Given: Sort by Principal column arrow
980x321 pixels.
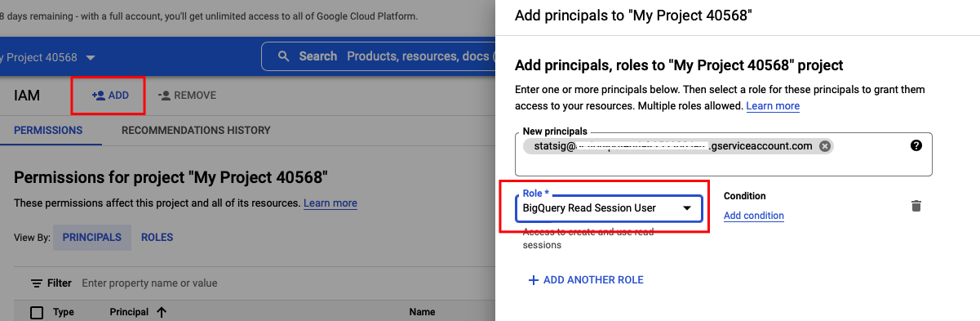Looking at the screenshot, I should click(162, 312).
